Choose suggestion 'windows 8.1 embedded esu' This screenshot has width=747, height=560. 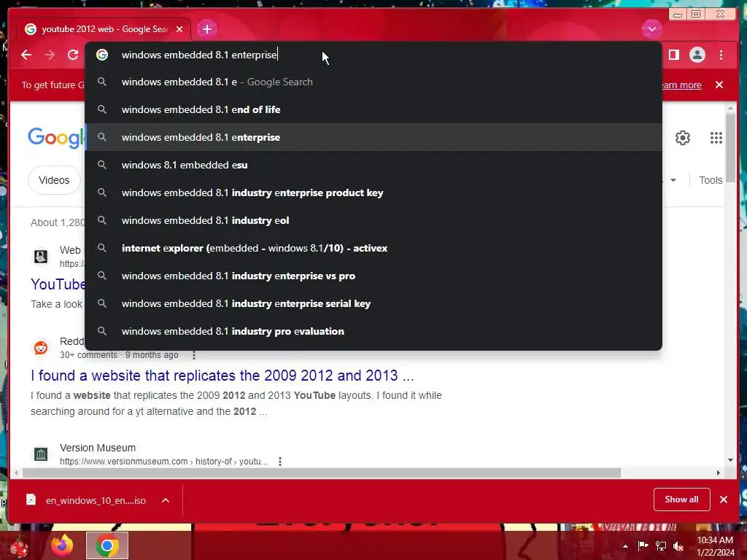coord(373,165)
